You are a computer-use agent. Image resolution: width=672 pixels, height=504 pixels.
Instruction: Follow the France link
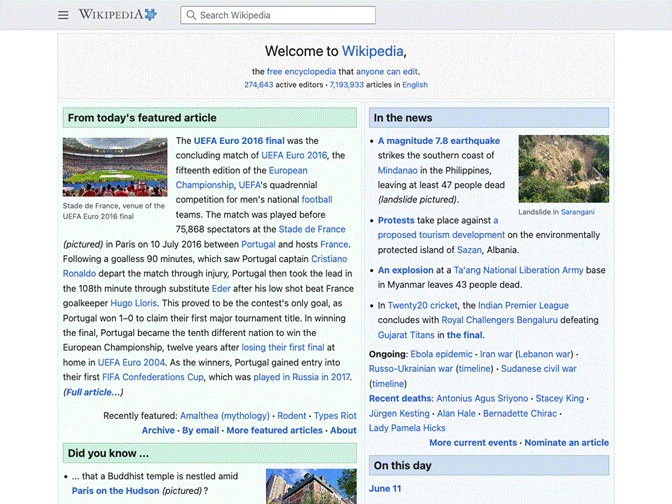pos(334,244)
